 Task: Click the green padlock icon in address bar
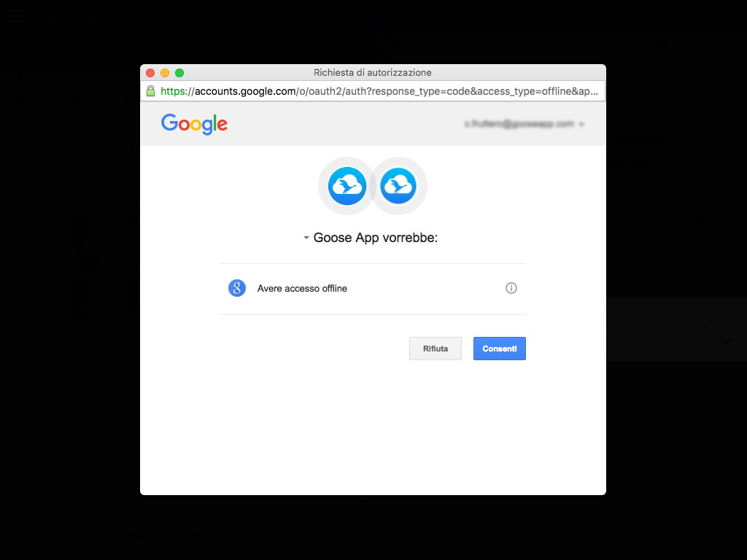click(x=150, y=91)
